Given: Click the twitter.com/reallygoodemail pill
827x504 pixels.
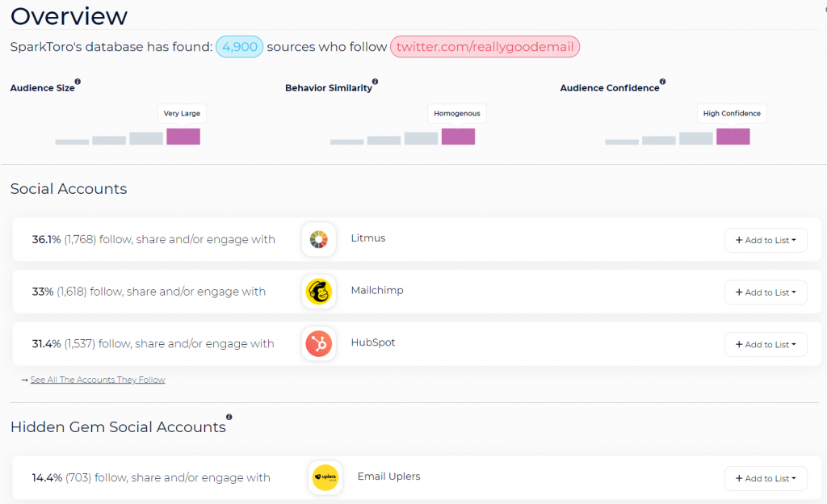Looking at the screenshot, I should point(485,46).
